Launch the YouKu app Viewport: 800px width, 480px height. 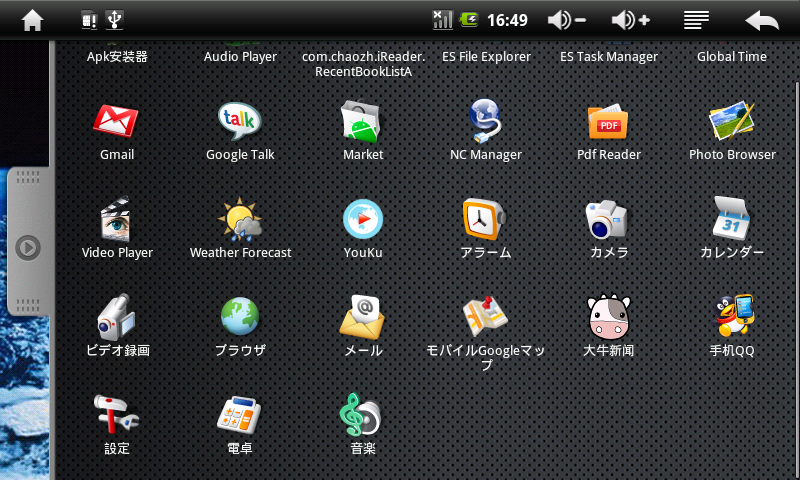coord(363,219)
